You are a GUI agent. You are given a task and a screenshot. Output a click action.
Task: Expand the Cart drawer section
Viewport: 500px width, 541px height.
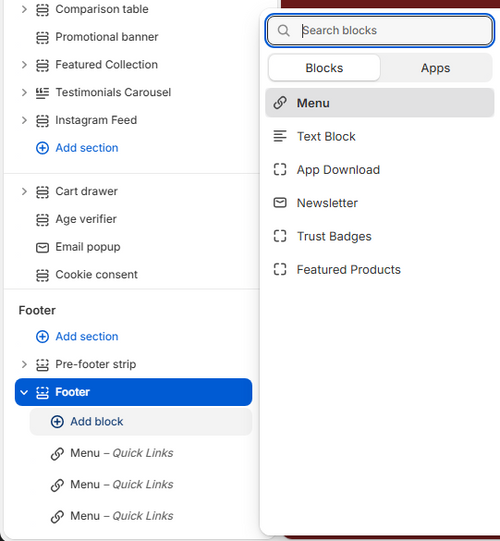tap(24, 191)
